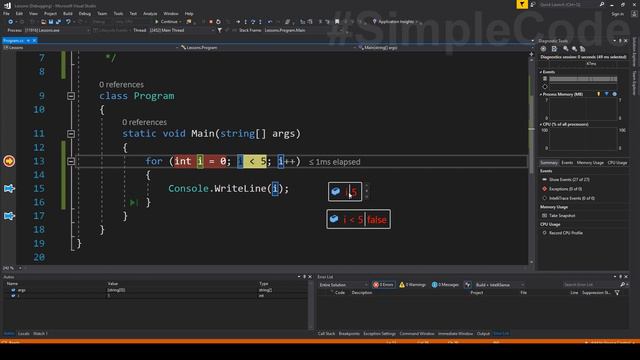Collapse the Process Memory graph section

541,94
